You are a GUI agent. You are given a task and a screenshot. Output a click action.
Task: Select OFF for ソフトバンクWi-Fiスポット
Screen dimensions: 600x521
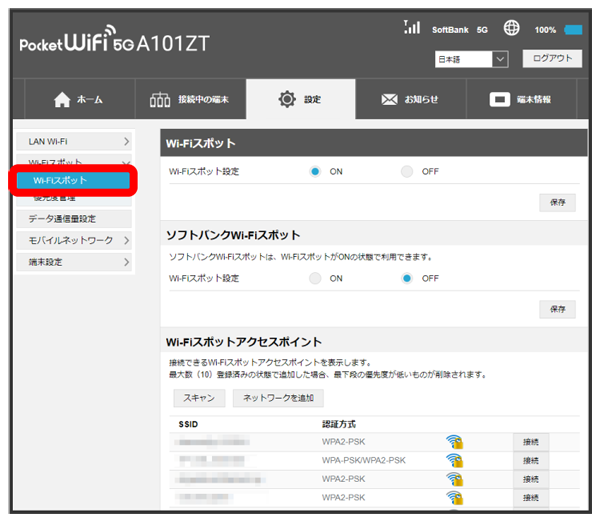pyautogui.click(x=407, y=278)
